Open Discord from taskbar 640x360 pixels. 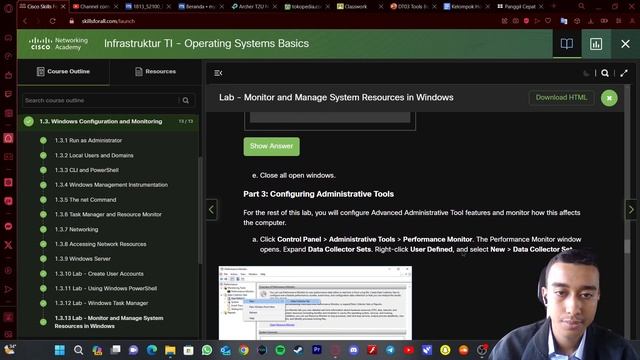coord(353,350)
